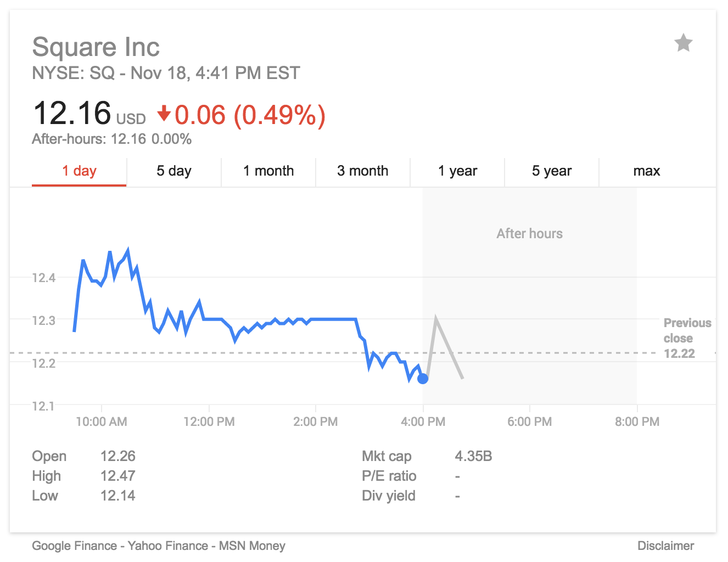The height and width of the screenshot is (562, 728).
Task: Click the Previous close 12.22 label
Action: [x=686, y=338]
